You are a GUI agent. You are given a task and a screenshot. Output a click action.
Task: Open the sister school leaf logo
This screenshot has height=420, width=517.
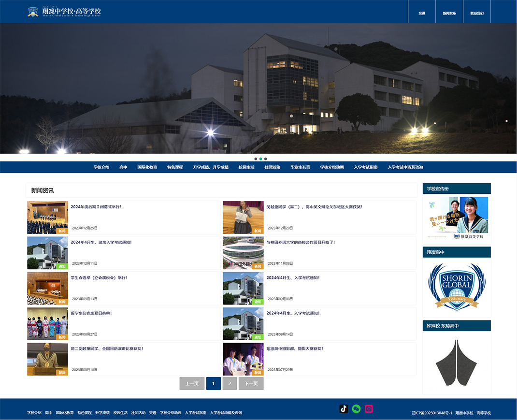pyautogui.click(x=457, y=362)
